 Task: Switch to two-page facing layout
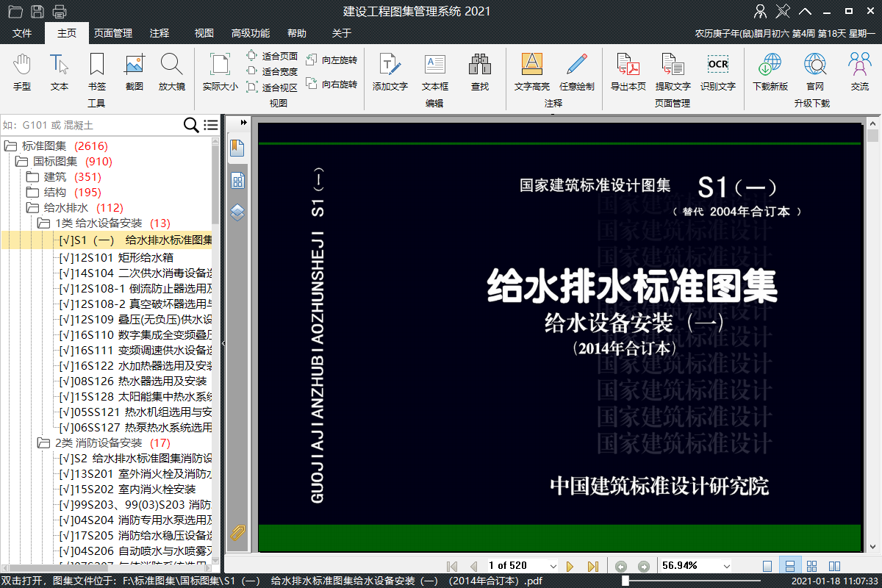tap(834, 566)
